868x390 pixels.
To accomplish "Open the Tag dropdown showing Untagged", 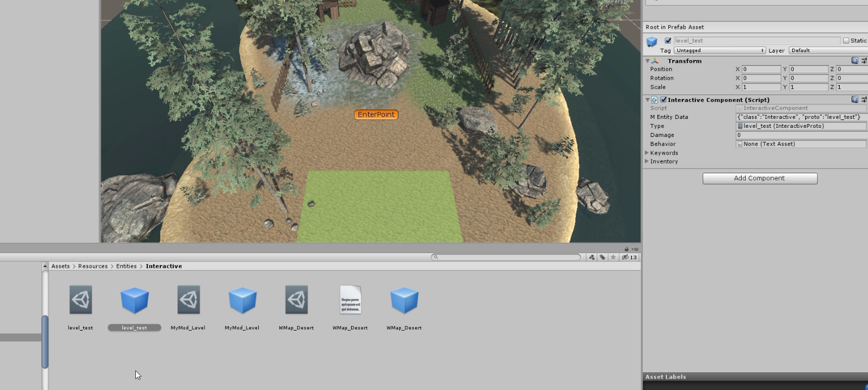I will coord(720,50).
